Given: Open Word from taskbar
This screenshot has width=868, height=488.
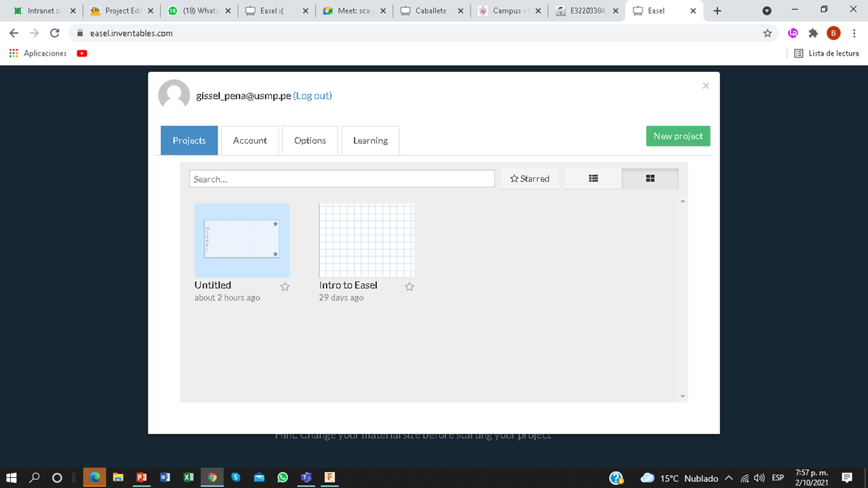Looking at the screenshot, I should coord(165,477).
